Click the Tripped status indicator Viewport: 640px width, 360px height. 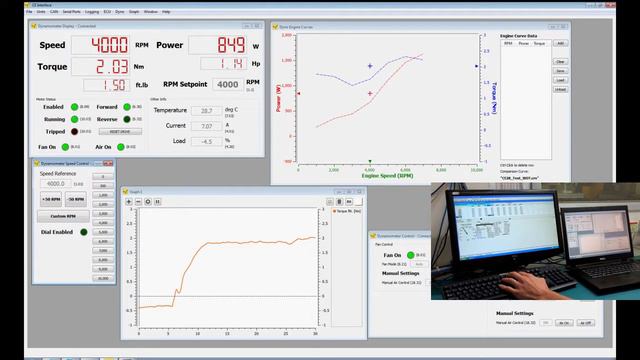pos(74,131)
